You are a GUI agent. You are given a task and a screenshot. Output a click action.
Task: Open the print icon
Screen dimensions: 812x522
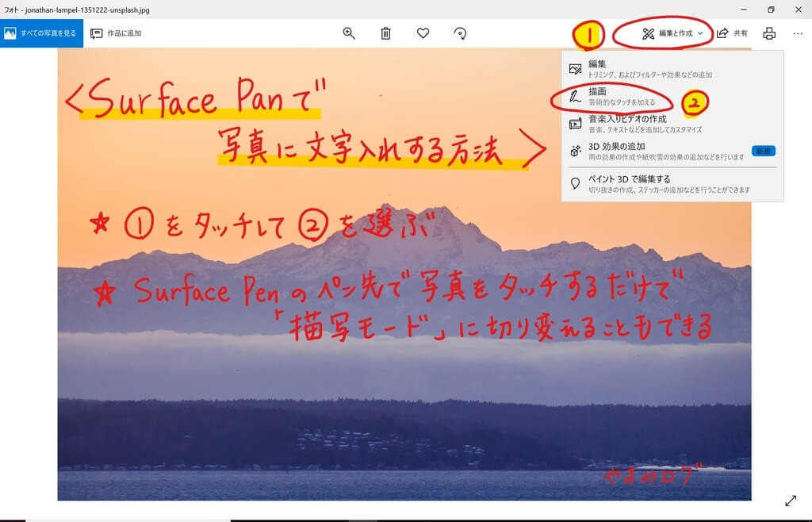768,33
